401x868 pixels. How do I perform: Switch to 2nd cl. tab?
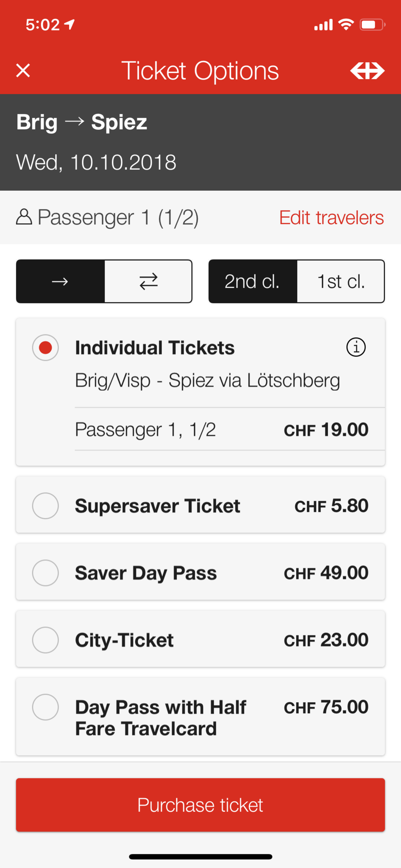click(x=253, y=281)
